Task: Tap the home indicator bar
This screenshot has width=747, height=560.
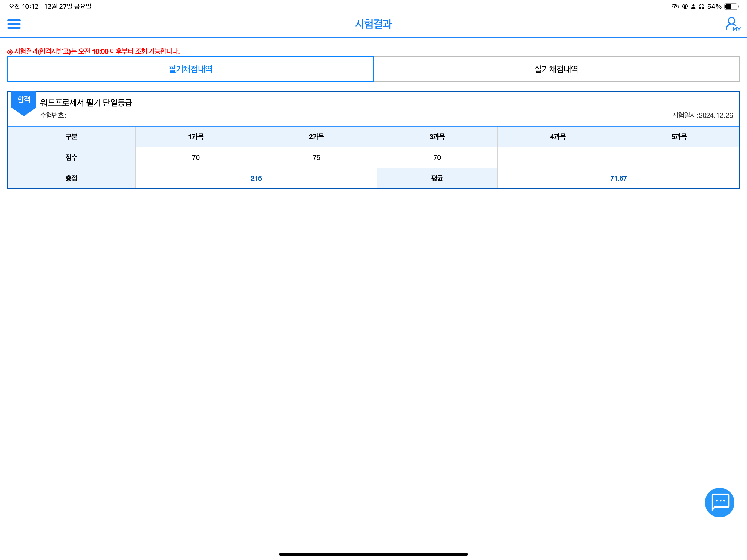Action: (x=373, y=554)
